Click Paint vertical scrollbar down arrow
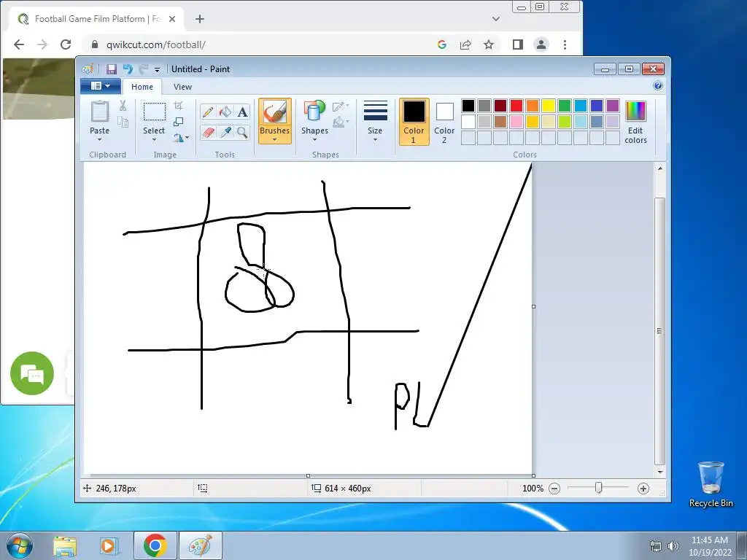 (659, 472)
